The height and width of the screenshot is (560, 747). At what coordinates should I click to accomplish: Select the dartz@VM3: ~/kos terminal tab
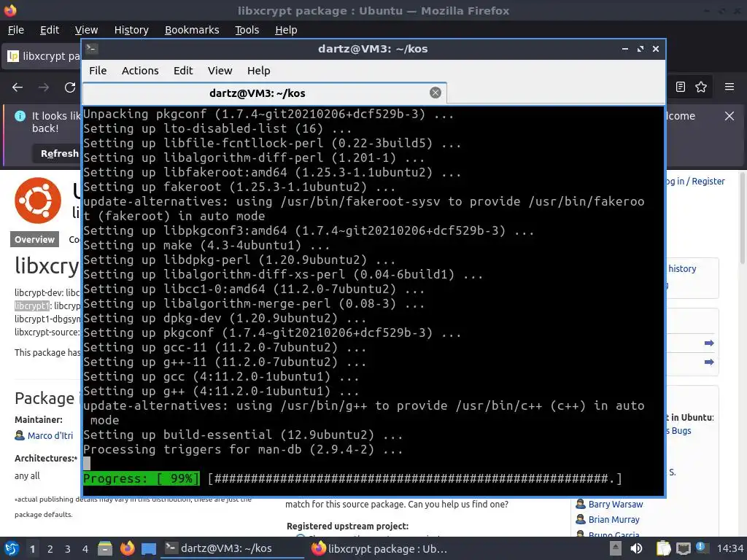tap(264, 93)
